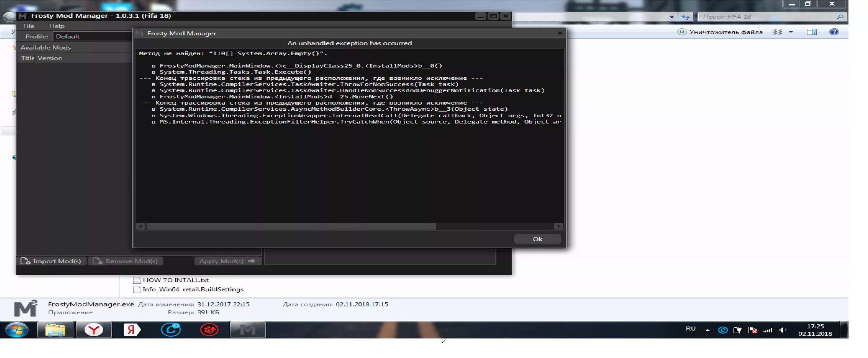Click Ok to dismiss the error dialog
This screenshot has height=358, width=868.
click(536, 238)
